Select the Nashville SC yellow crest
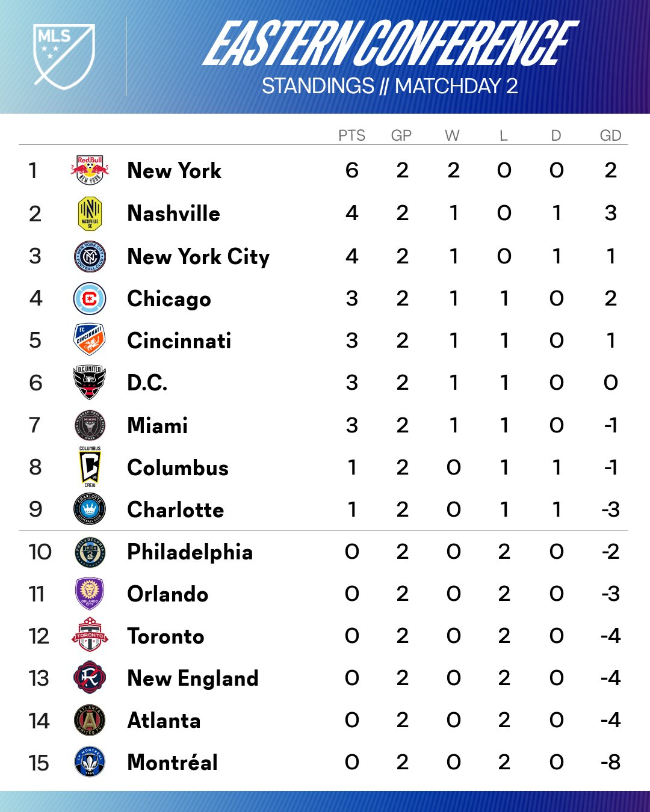 tap(90, 214)
